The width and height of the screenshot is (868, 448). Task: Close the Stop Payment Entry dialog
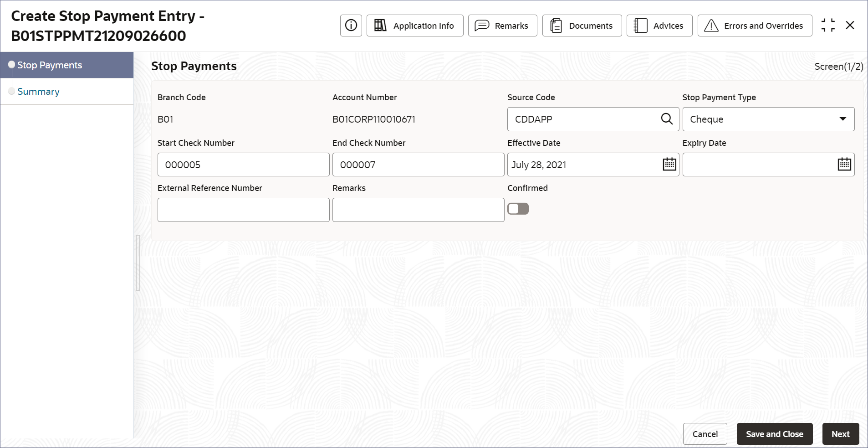(x=850, y=25)
